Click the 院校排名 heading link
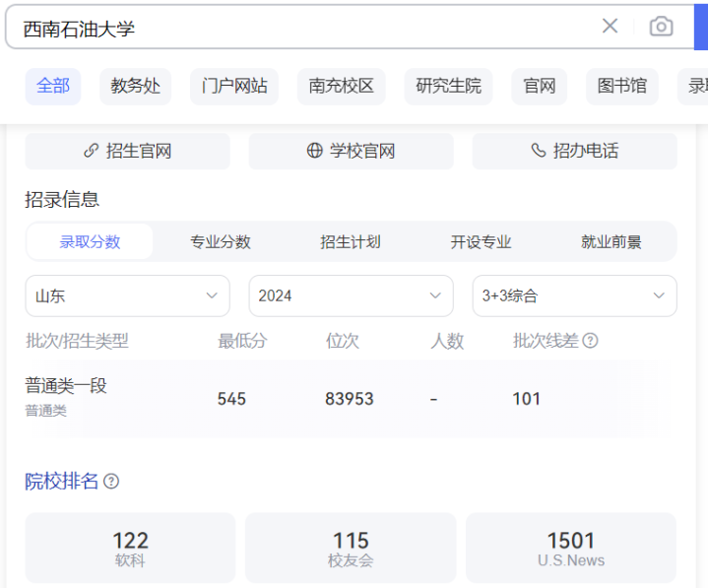Viewport: 708px width, 588px height. point(61,482)
